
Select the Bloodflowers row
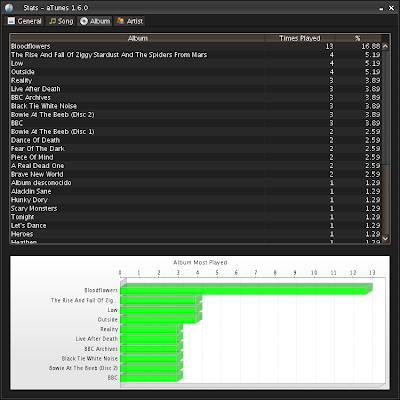tap(196, 46)
